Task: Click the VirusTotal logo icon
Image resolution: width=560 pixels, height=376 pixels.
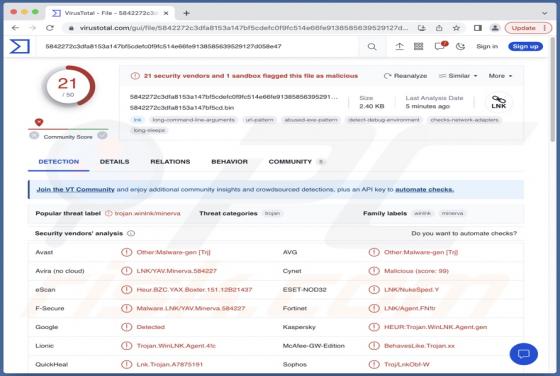Action: [x=20, y=46]
